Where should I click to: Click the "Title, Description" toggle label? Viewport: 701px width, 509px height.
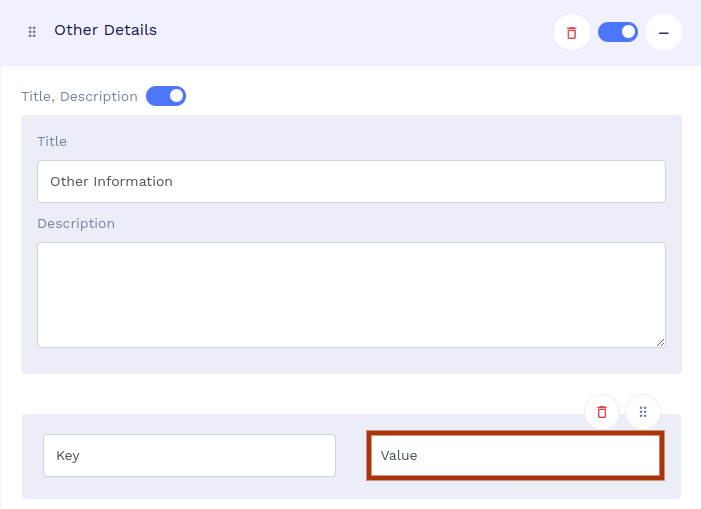click(79, 97)
